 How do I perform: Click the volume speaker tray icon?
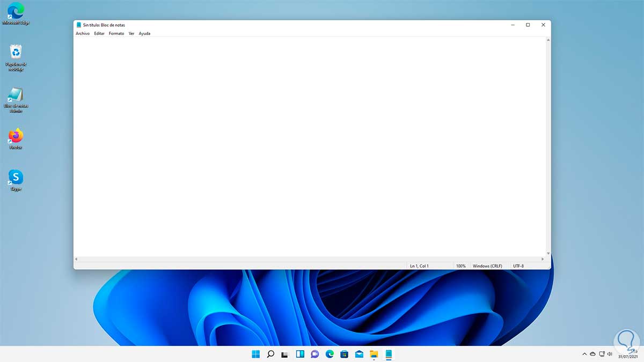click(610, 354)
